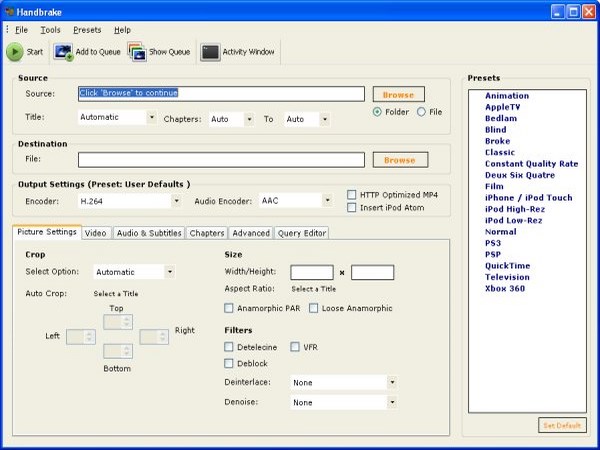Open the Tools menu
Image resolution: width=600 pixels, height=450 pixels.
50,30
